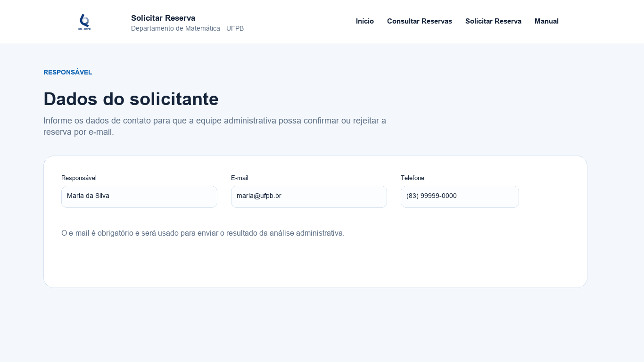Click the heading Dados do solicitante
The width and height of the screenshot is (644, 362).
coord(131,99)
